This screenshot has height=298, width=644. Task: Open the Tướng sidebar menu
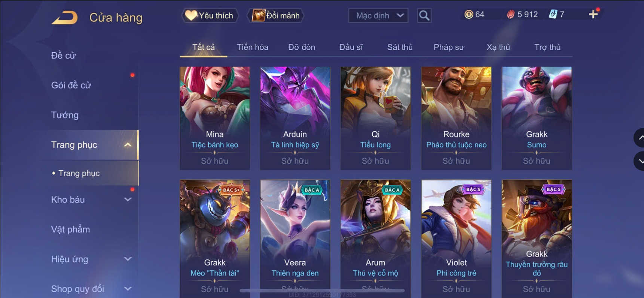[65, 115]
